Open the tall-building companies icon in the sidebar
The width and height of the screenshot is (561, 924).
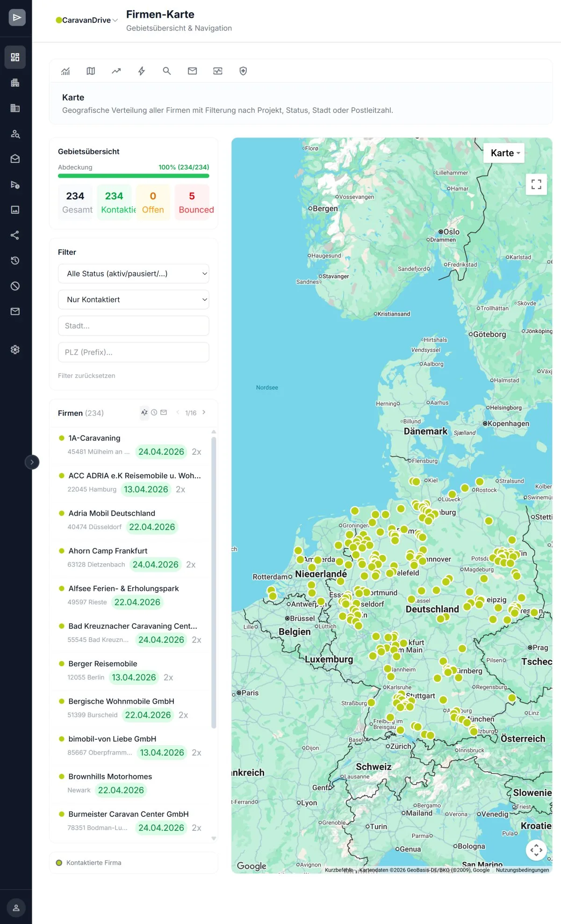[15, 83]
